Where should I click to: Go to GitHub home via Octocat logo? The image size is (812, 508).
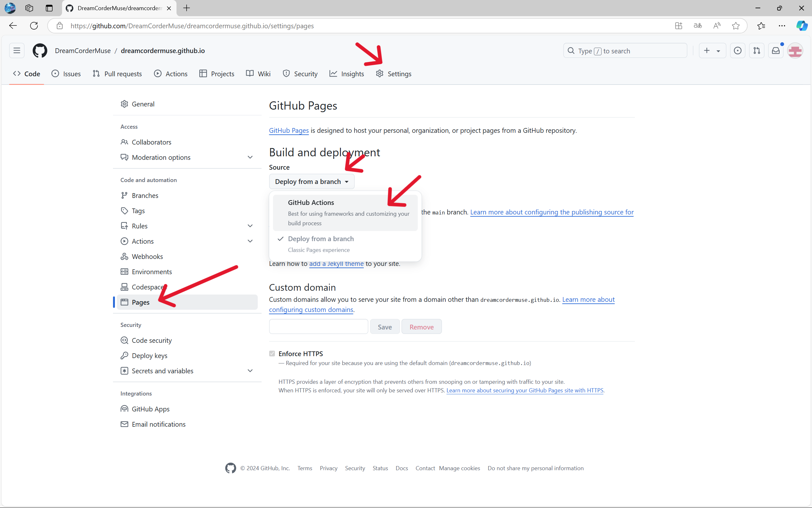tap(40, 51)
